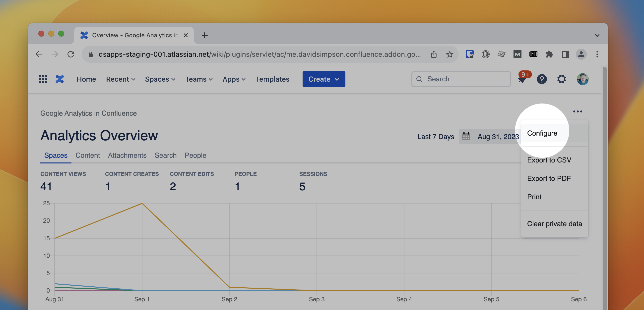Select Configure from the menu
This screenshot has height=310, width=644.
coord(542,133)
